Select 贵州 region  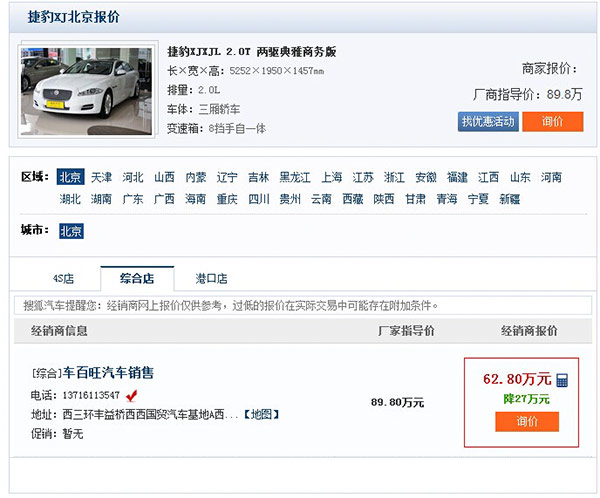coord(290,199)
